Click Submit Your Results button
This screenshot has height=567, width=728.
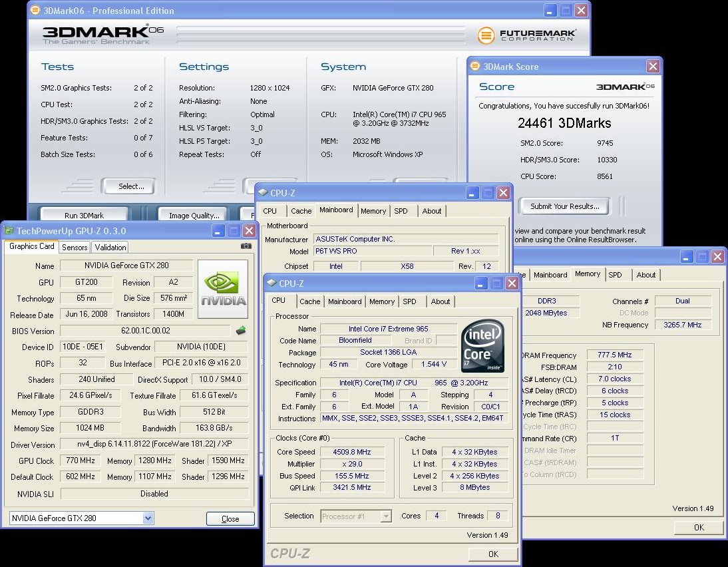(564, 206)
